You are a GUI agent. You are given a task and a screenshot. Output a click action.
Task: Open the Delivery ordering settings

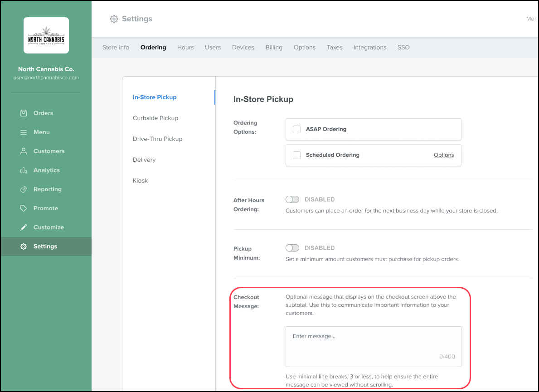[144, 160]
